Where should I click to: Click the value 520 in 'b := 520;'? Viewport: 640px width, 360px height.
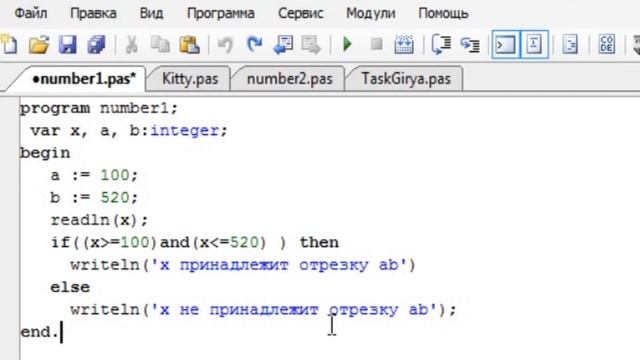tap(115, 198)
